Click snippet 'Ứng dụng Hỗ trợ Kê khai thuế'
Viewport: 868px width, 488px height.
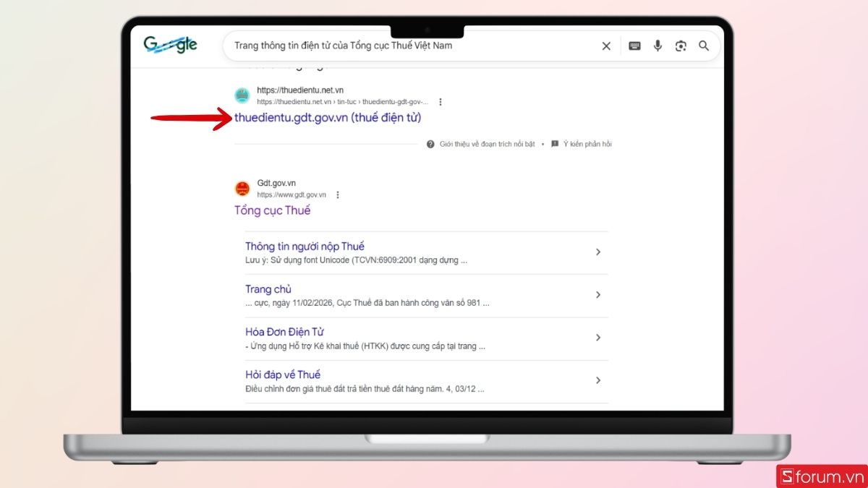(365, 346)
